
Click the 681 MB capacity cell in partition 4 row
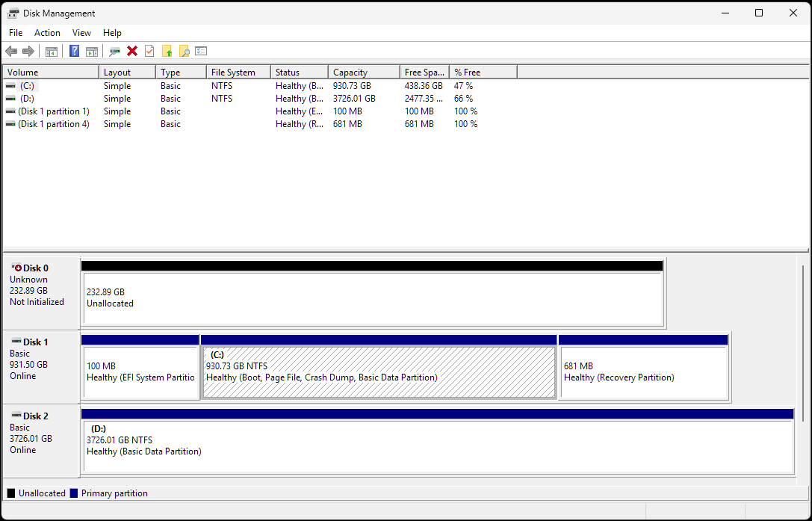(347, 124)
